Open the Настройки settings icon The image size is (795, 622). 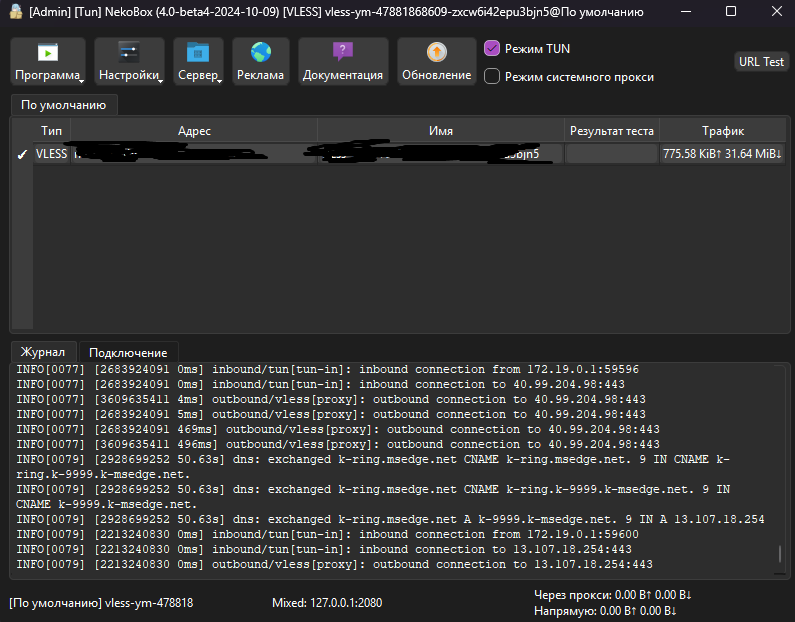pos(129,52)
